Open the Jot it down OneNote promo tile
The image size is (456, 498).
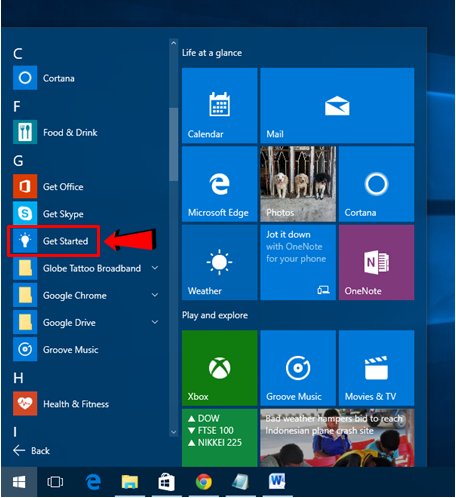tap(298, 262)
